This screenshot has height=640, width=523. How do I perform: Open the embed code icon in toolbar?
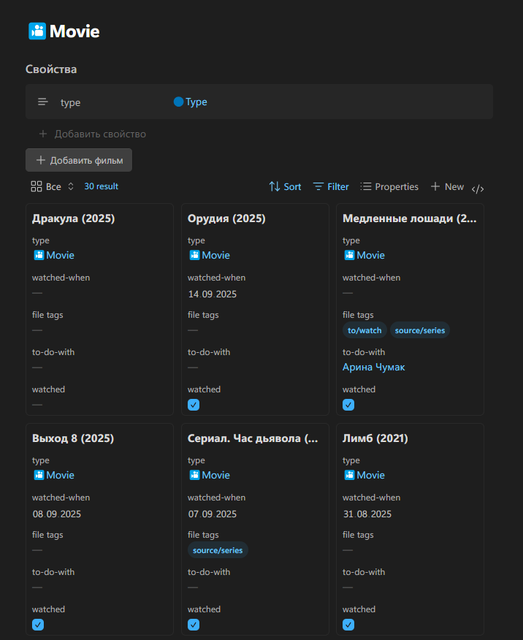478,189
